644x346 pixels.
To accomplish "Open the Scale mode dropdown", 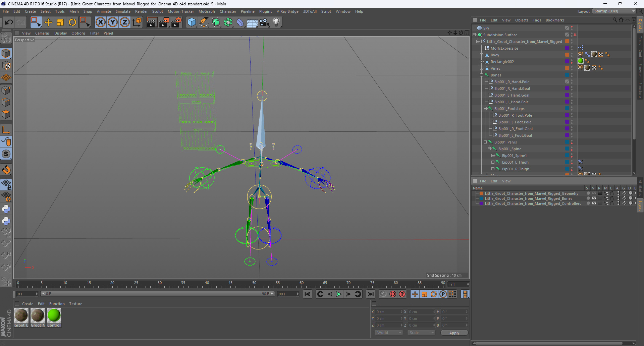I will 421,333.
